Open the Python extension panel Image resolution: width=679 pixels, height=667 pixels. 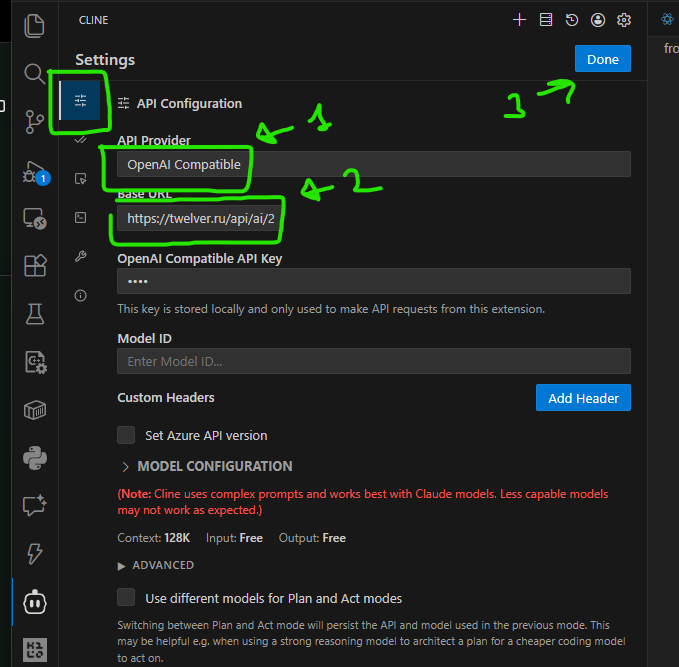pos(35,457)
